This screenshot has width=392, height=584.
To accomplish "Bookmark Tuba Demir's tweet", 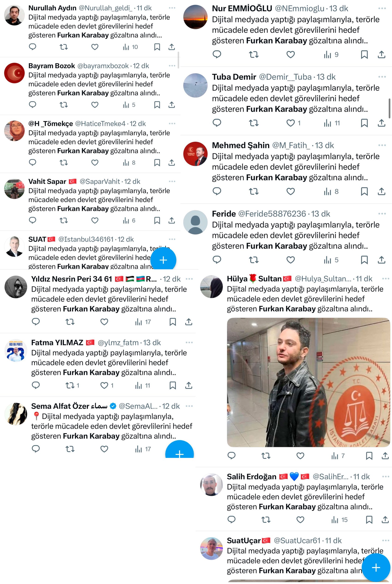I will pos(364,123).
